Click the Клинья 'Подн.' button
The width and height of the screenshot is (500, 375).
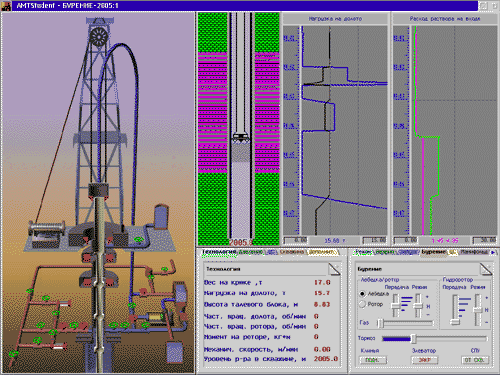pyautogui.click(x=373, y=360)
